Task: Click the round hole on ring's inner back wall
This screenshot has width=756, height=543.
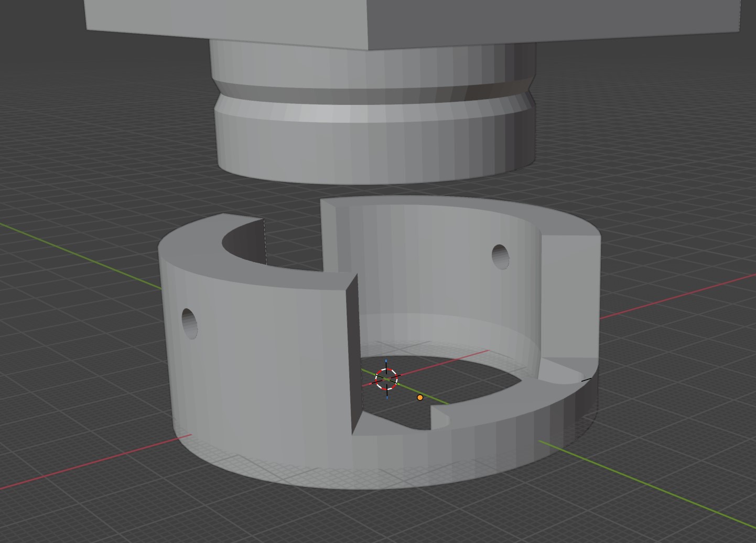Action: pyautogui.click(x=501, y=256)
